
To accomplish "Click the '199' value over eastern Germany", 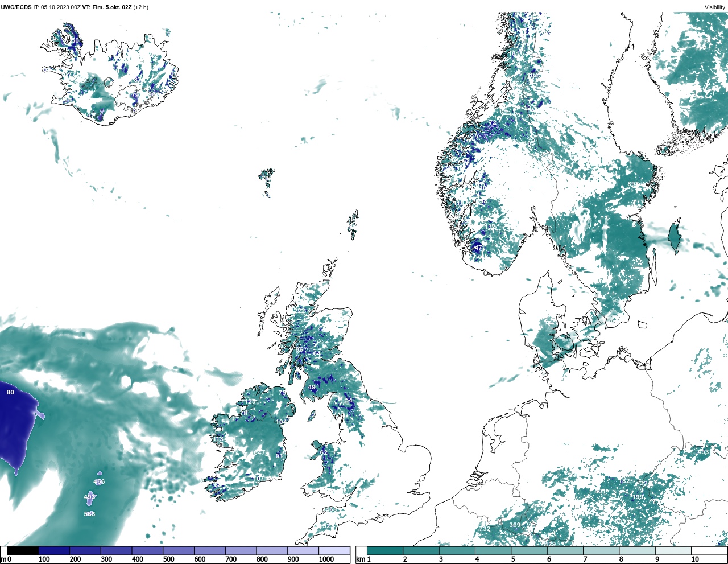I will click(638, 497).
